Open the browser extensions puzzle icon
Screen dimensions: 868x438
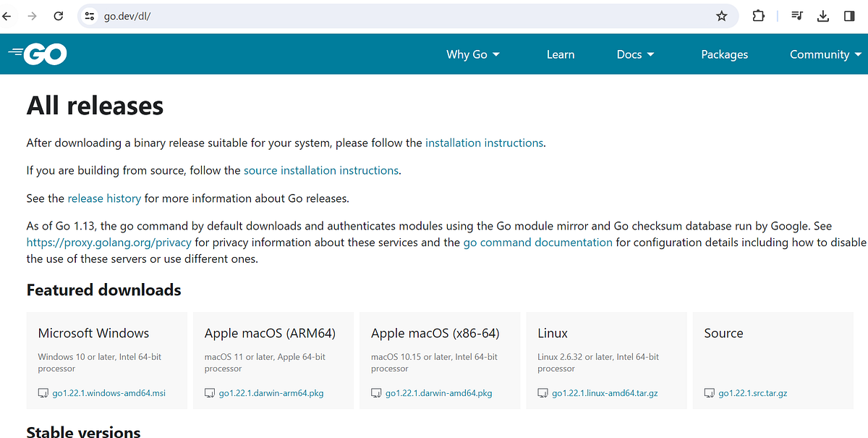(x=758, y=16)
